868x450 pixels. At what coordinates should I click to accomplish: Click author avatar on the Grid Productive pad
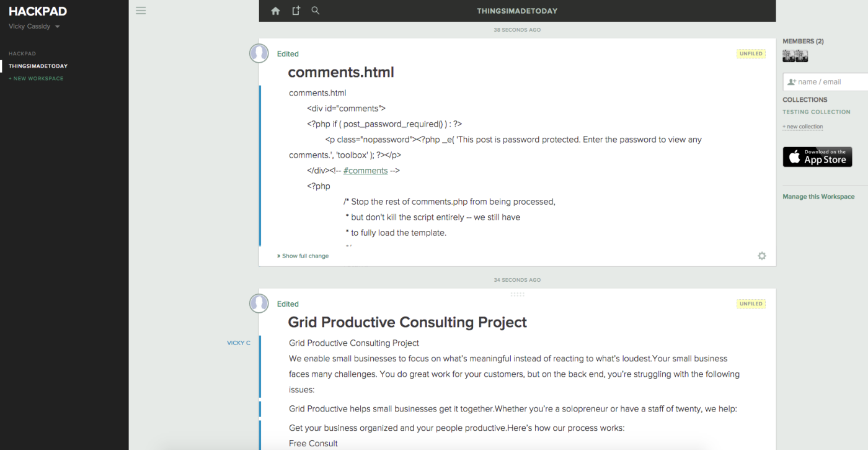(x=259, y=304)
